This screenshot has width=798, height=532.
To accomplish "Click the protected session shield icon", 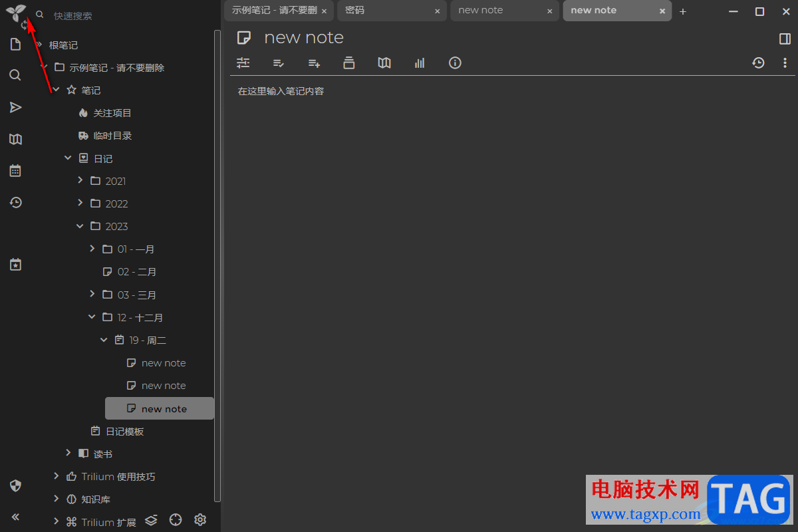I will tap(15, 485).
